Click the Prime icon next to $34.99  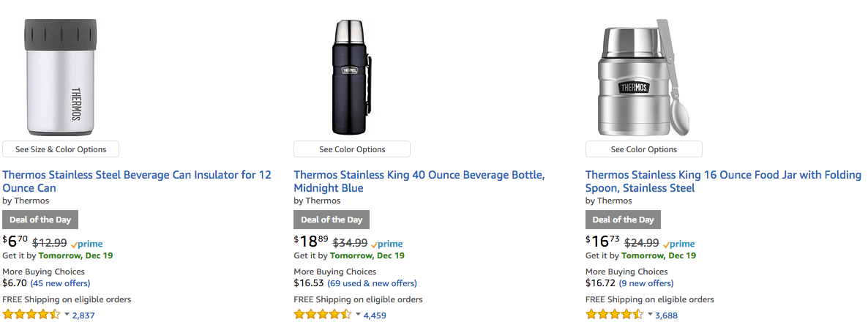(x=387, y=244)
